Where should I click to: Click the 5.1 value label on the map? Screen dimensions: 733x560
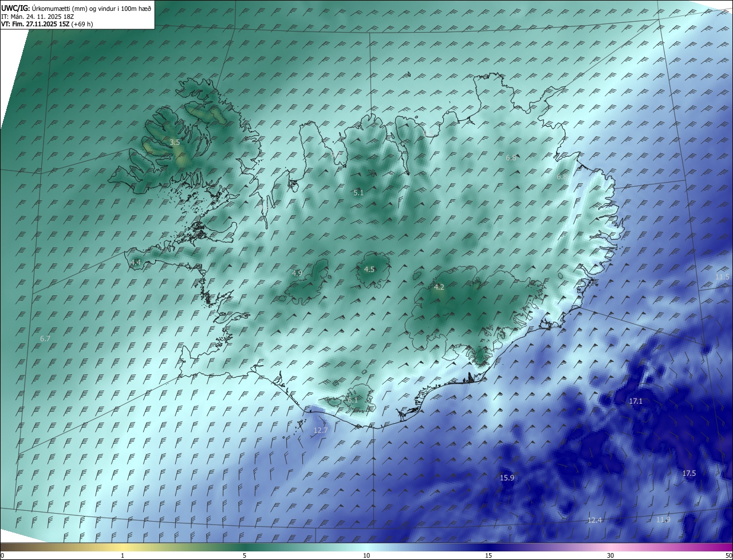click(x=358, y=193)
